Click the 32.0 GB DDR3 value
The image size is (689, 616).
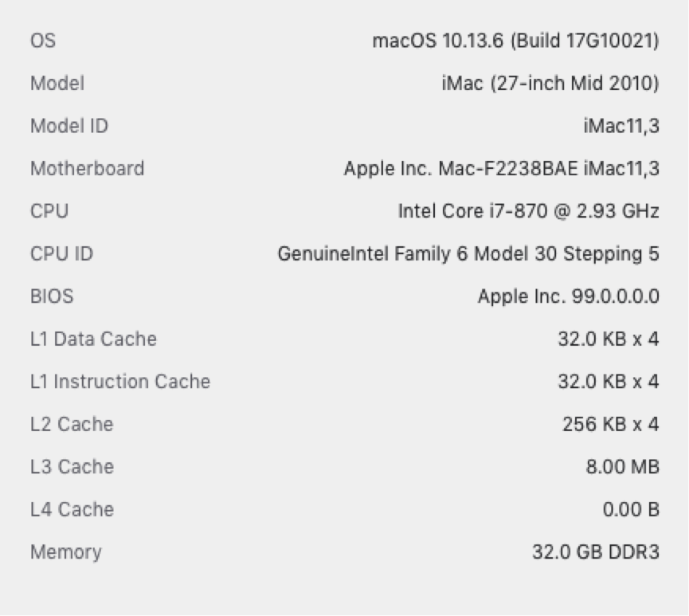[596, 552]
